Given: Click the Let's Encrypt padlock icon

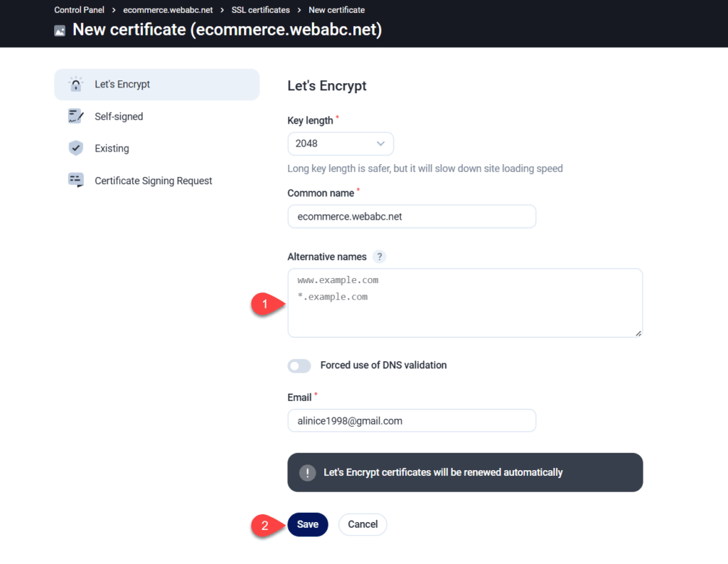Looking at the screenshot, I should pos(75,85).
